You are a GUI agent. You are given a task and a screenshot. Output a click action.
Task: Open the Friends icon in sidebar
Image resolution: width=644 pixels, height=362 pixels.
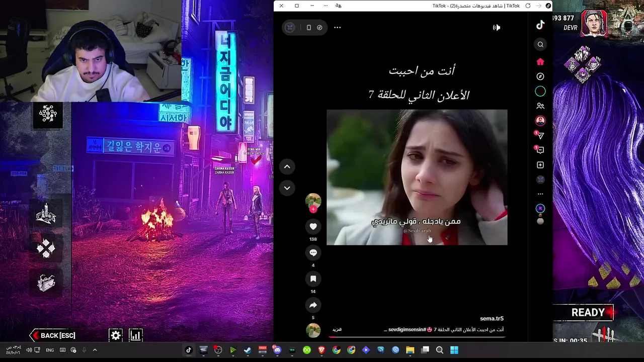(540, 106)
